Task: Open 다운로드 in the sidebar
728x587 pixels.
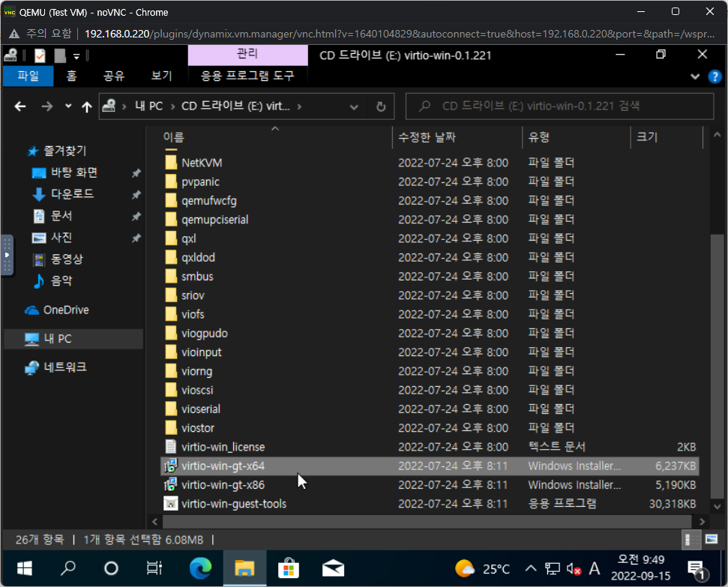Action: click(x=72, y=194)
